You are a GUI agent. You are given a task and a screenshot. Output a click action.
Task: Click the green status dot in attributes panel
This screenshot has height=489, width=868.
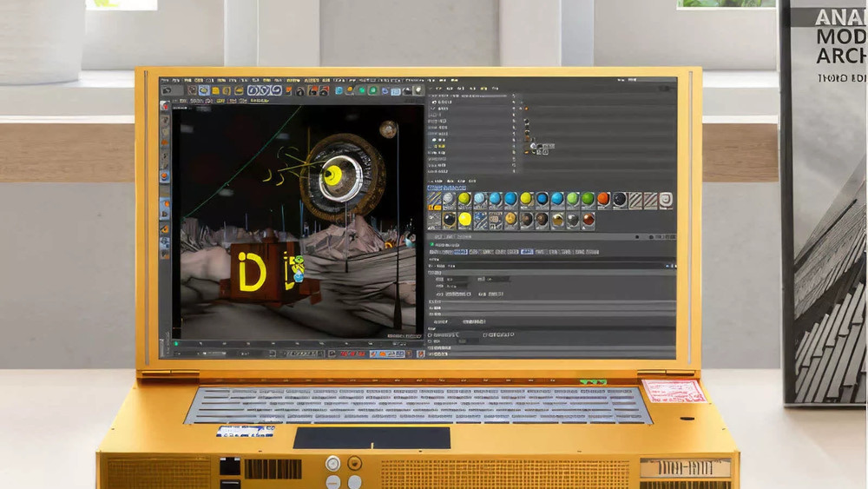(431, 244)
